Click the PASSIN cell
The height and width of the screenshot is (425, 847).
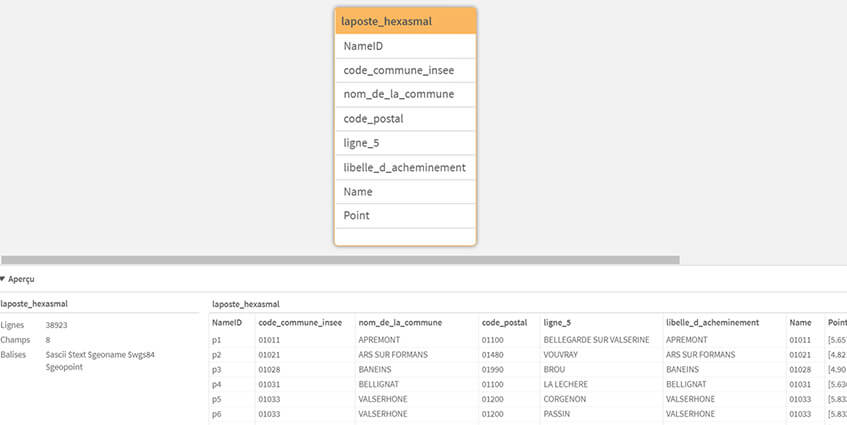tap(556, 414)
